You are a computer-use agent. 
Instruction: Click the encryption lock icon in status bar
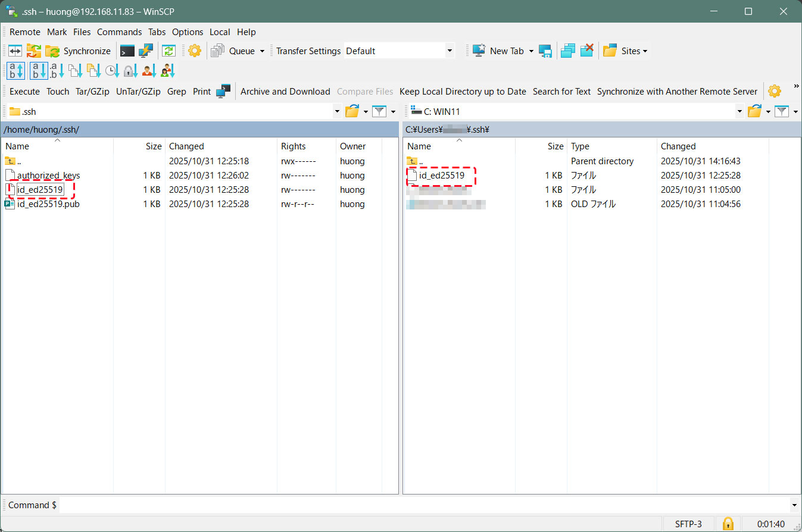point(728,524)
